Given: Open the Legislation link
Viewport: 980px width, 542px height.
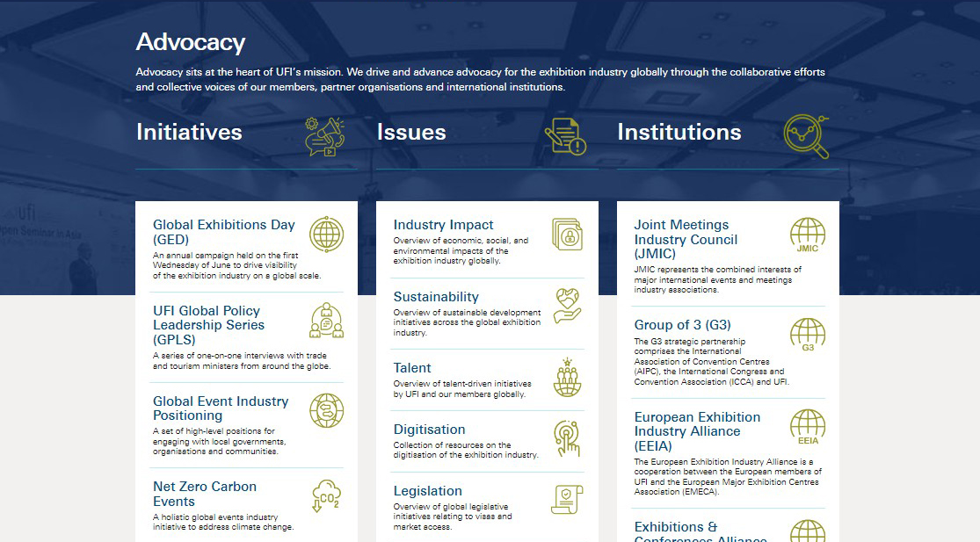Looking at the screenshot, I should 427,491.
